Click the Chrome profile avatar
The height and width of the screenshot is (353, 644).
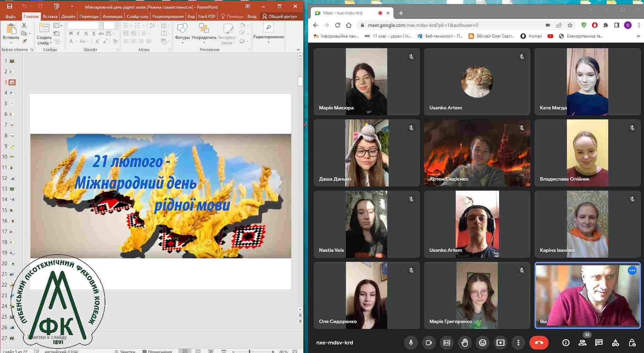point(628,25)
